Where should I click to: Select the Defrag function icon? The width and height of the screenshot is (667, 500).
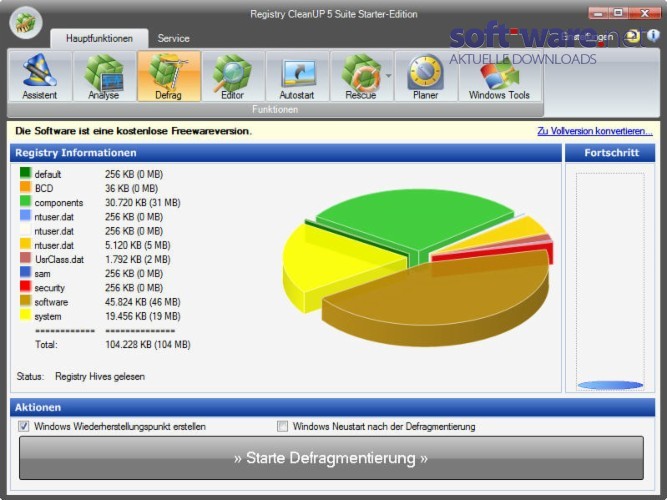[x=169, y=76]
